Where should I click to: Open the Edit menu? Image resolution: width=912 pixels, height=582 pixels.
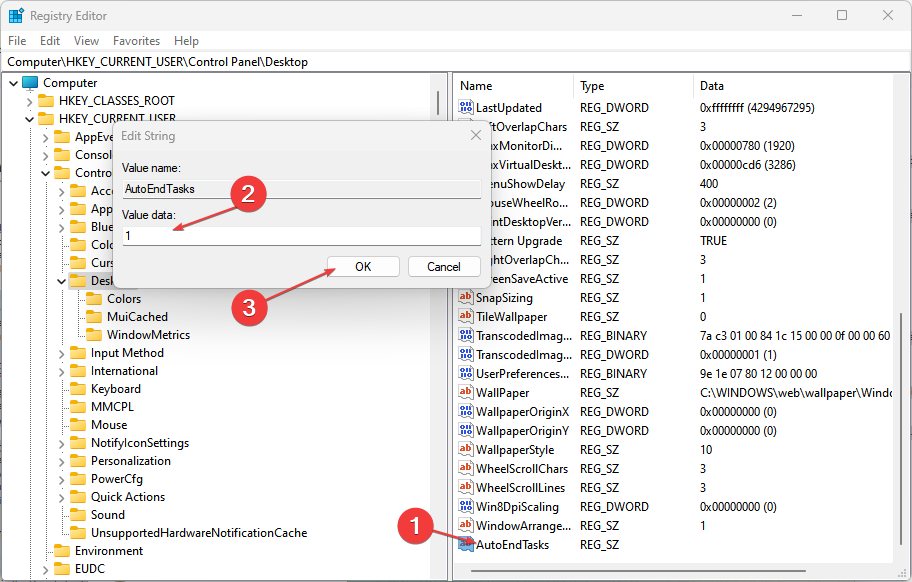click(x=50, y=41)
